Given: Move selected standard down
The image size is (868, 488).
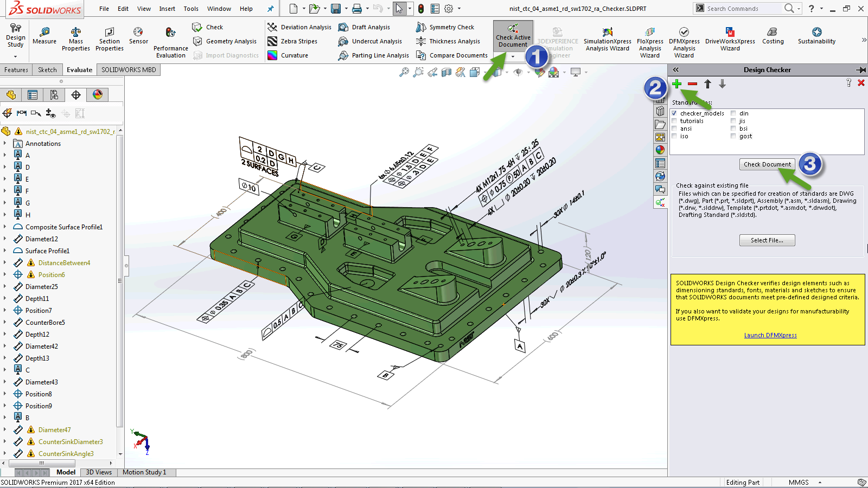Looking at the screenshot, I should (x=722, y=84).
